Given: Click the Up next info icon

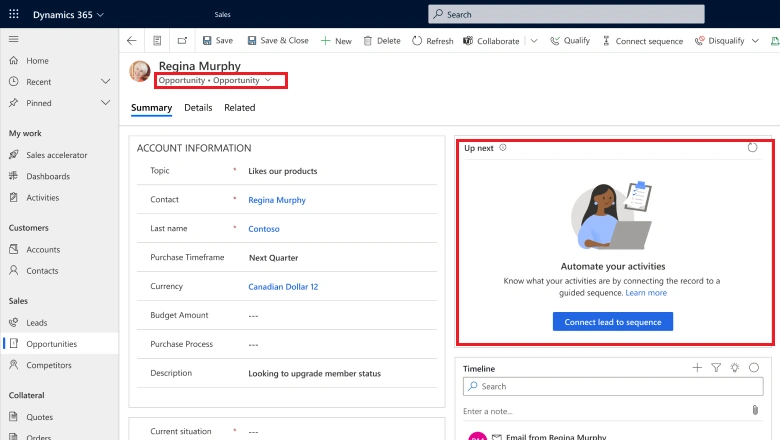Looking at the screenshot, I should (503, 148).
